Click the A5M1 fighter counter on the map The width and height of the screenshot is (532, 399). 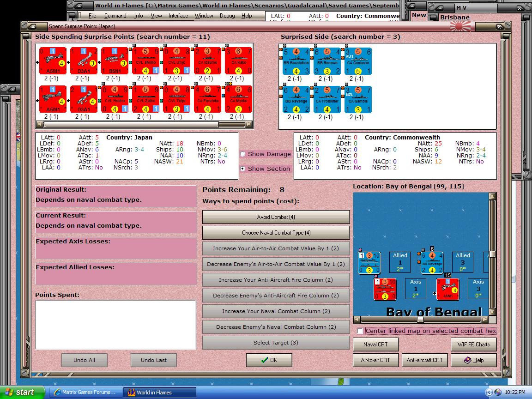pyautogui.click(x=448, y=289)
